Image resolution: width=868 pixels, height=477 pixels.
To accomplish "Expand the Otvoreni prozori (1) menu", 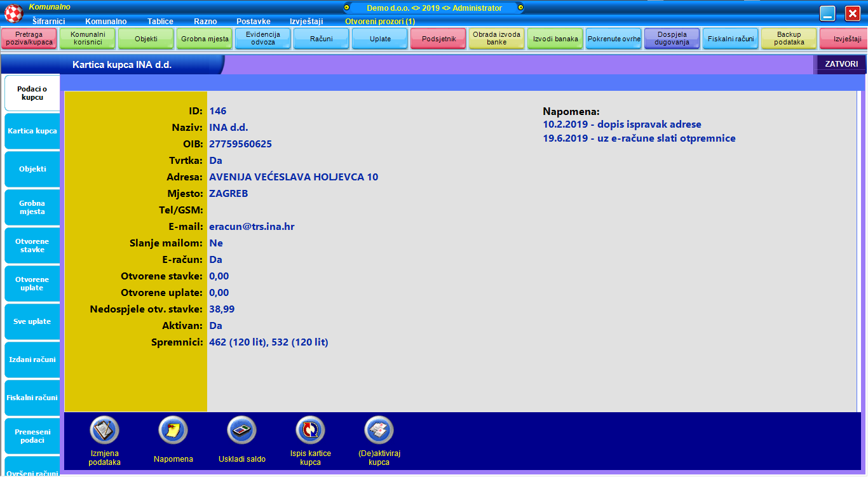I will (x=379, y=21).
